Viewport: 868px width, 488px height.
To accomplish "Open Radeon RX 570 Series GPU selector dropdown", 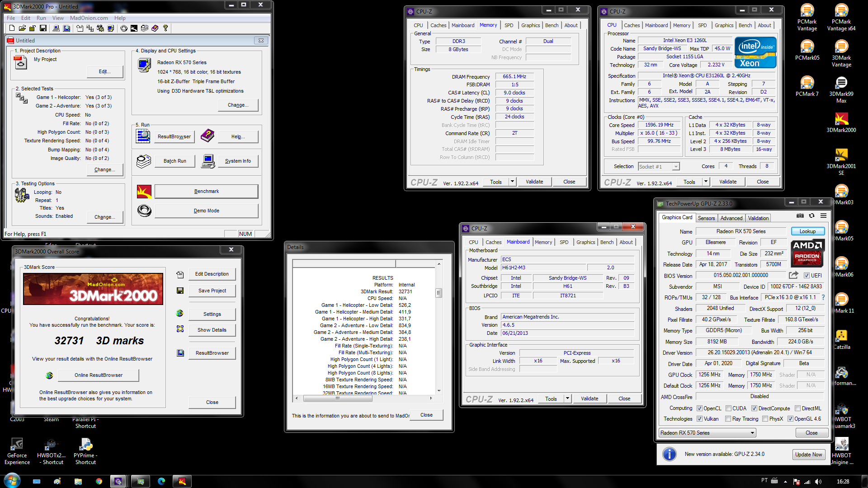I will point(707,432).
